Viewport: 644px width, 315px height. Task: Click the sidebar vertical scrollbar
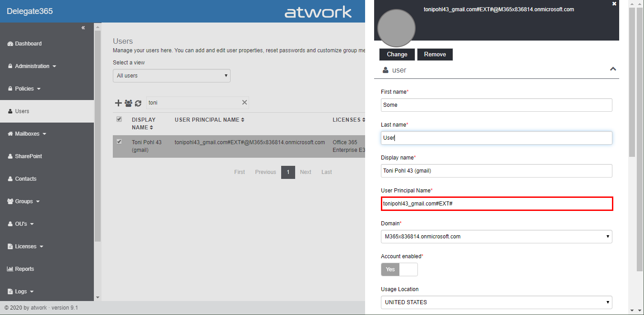(x=98, y=137)
